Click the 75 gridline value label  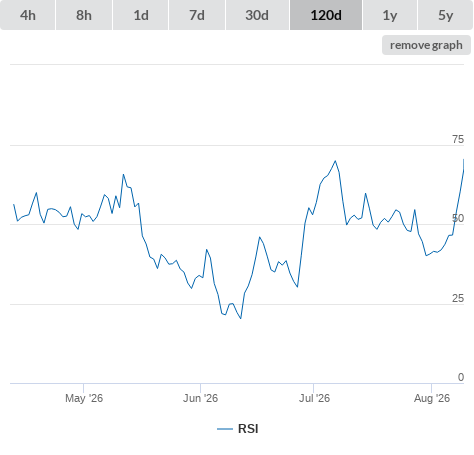click(458, 139)
